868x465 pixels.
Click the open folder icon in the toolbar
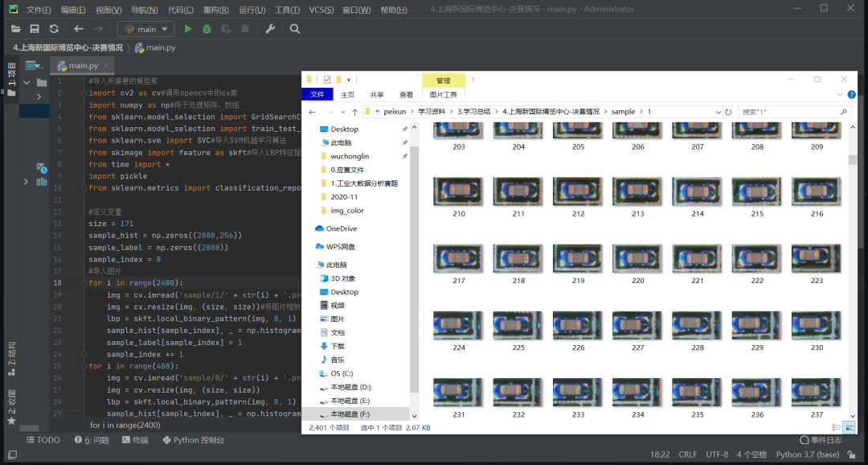(x=15, y=29)
